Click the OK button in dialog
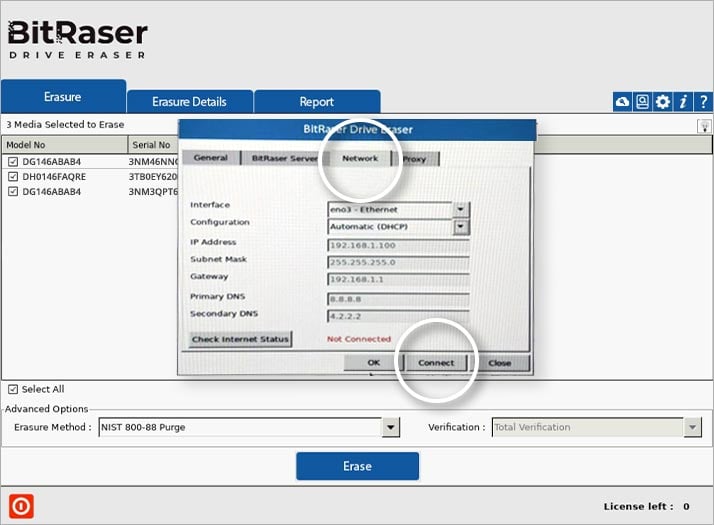The height and width of the screenshot is (525, 714). coord(373,363)
